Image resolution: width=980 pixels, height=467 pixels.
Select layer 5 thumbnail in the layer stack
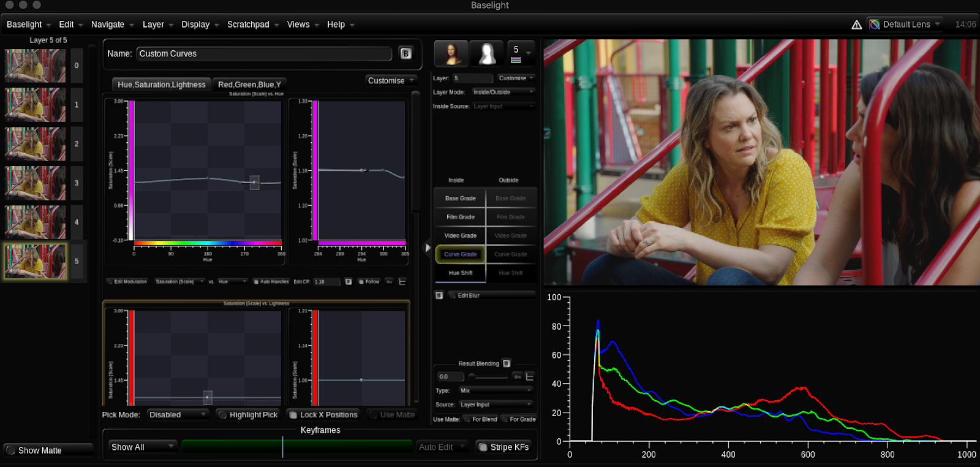(x=35, y=262)
